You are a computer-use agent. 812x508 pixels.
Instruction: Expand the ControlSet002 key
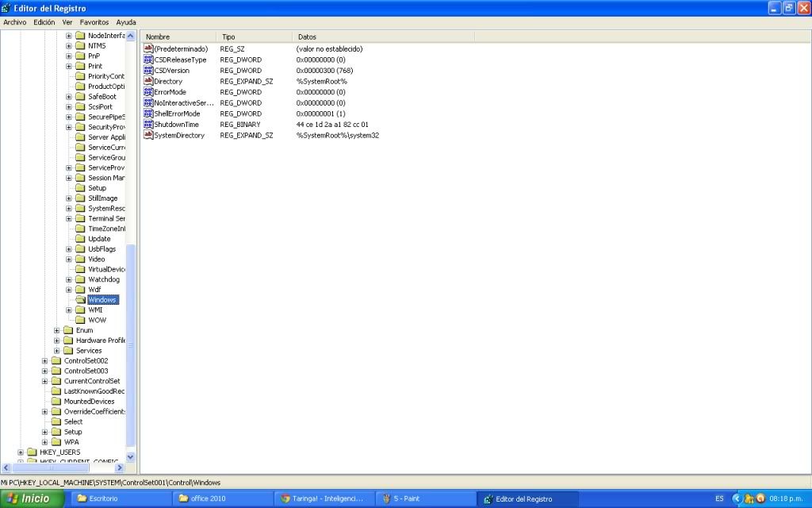44,361
